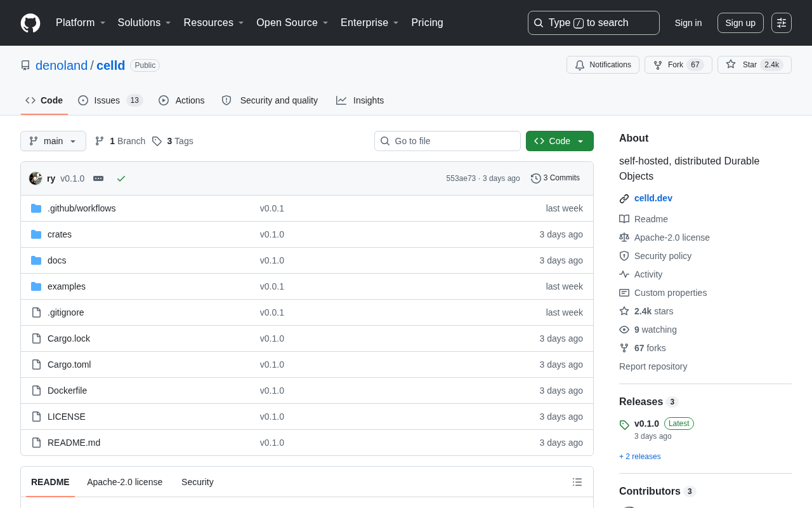Open the 67 forks link

point(650,348)
